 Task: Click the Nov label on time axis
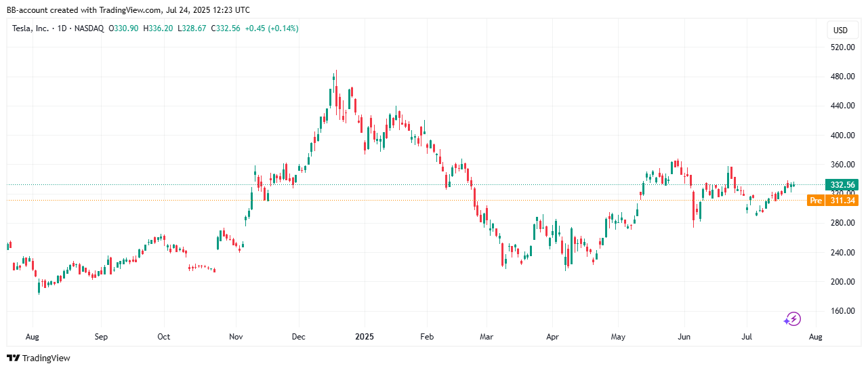[236, 336]
